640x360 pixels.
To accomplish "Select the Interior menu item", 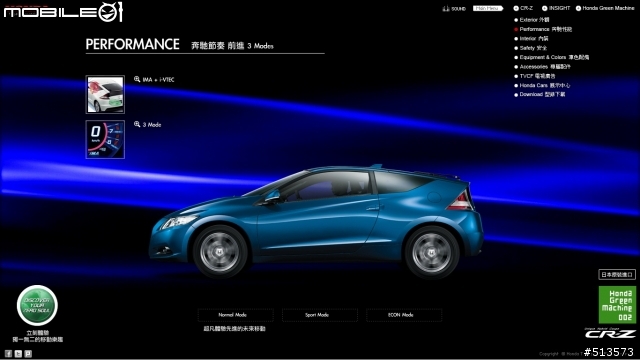I will pos(531,38).
